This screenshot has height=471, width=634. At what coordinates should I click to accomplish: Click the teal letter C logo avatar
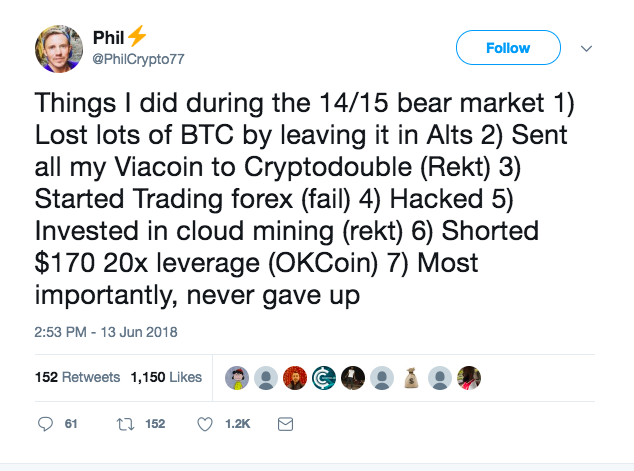tap(324, 377)
